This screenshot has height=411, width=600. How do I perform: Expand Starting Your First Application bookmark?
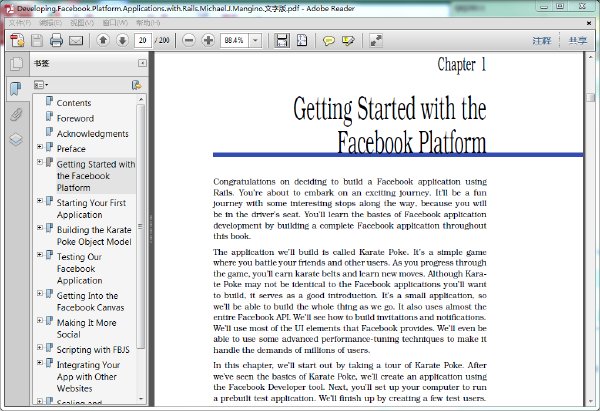click(x=40, y=201)
